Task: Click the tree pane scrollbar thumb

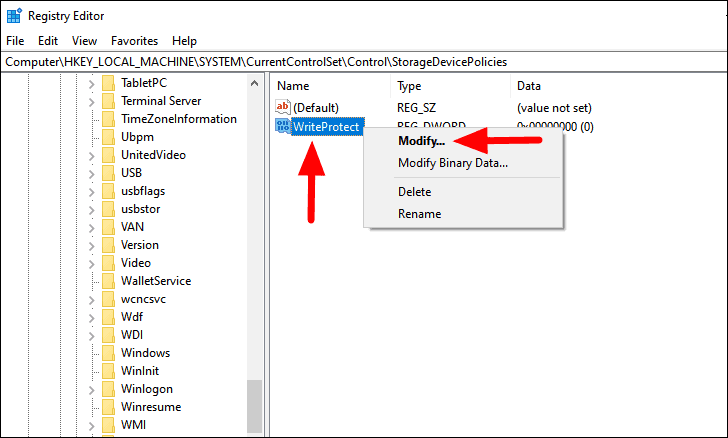Action: pyautogui.click(x=254, y=406)
